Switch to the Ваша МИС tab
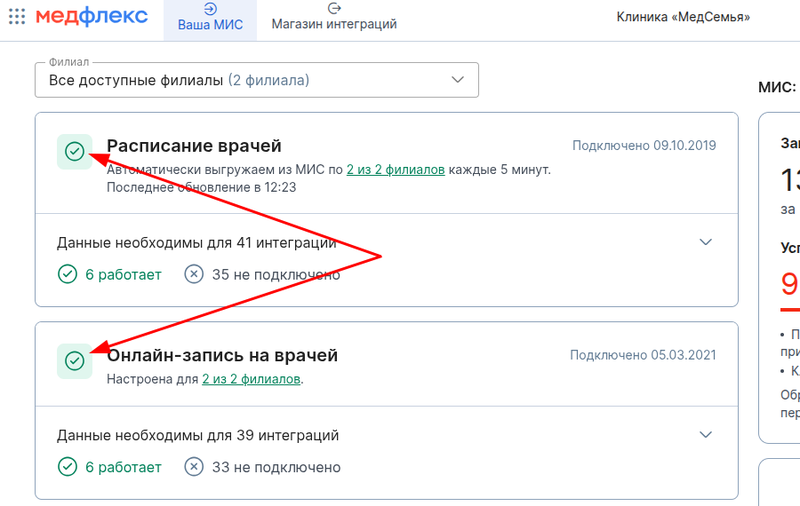The width and height of the screenshot is (800, 506). (x=209, y=17)
